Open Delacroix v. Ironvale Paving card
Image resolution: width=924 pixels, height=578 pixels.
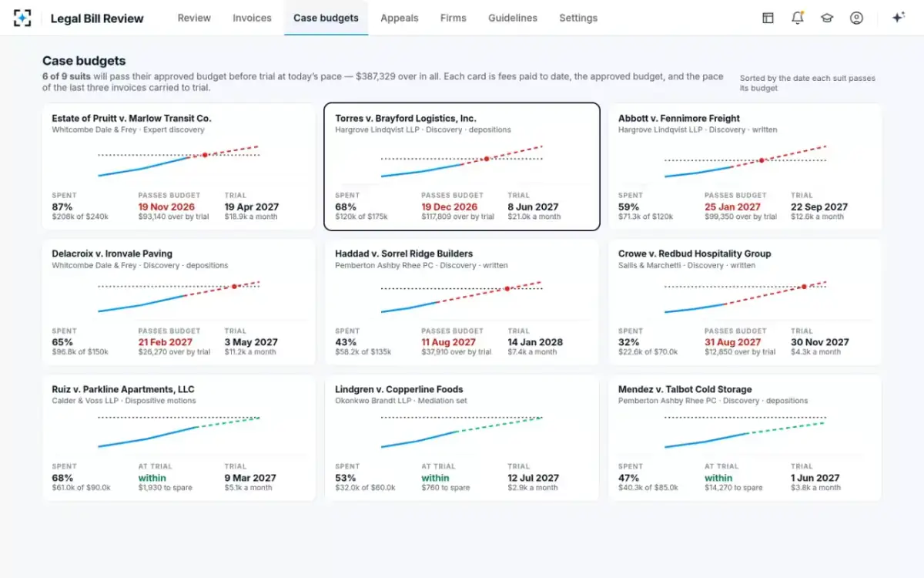179,302
